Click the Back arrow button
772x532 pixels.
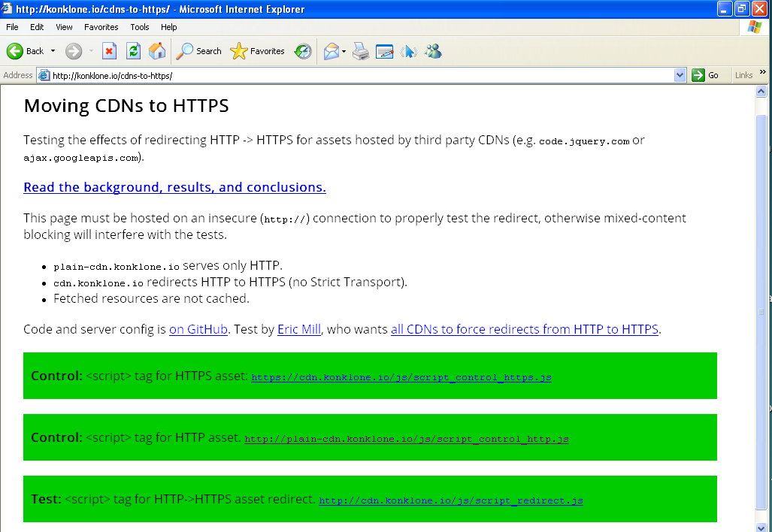25,50
